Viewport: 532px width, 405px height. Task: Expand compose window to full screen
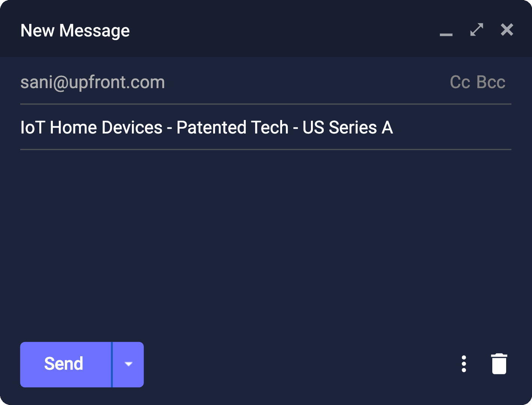477,30
